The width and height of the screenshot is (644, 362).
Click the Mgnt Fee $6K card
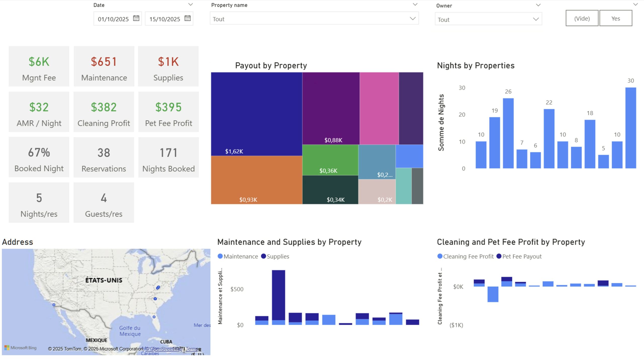[39, 66]
